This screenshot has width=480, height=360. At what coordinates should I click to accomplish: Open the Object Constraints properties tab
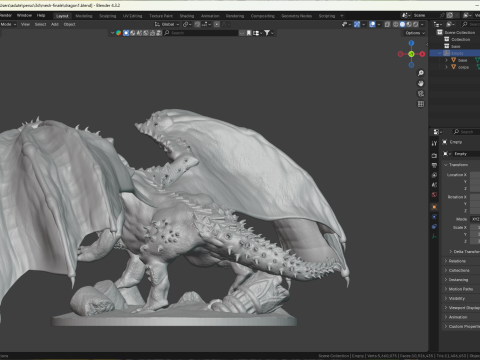click(x=434, y=226)
